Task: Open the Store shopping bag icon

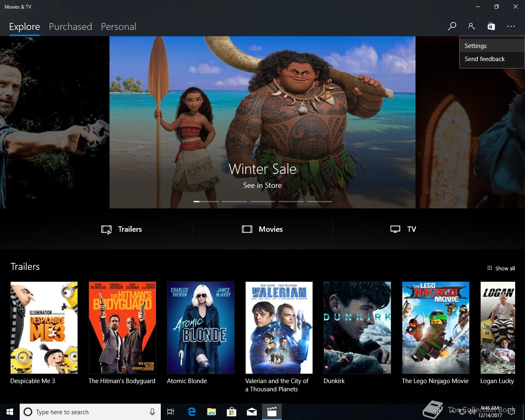Action: click(491, 26)
